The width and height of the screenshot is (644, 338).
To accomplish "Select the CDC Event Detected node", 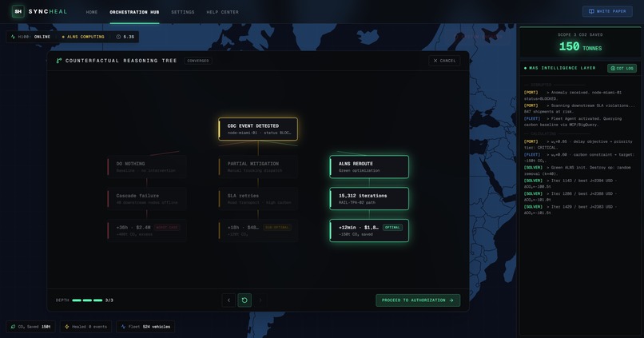I will [258, 129].
